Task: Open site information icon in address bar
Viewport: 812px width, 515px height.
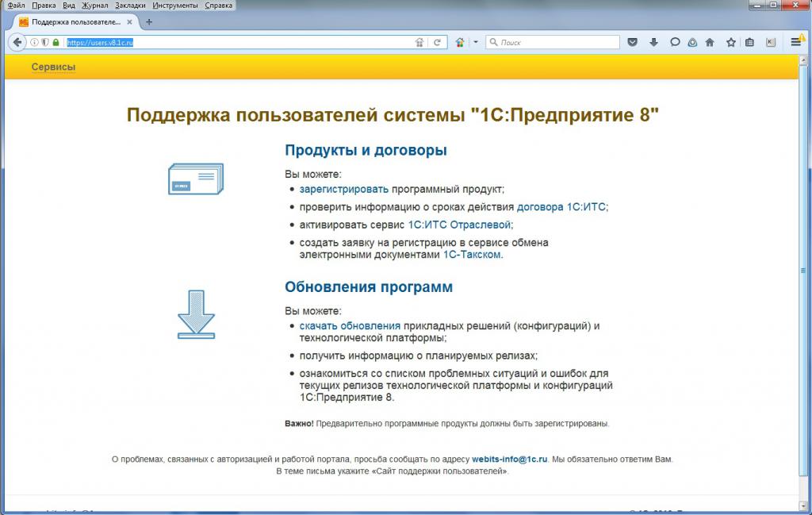Action: [34, 43]
